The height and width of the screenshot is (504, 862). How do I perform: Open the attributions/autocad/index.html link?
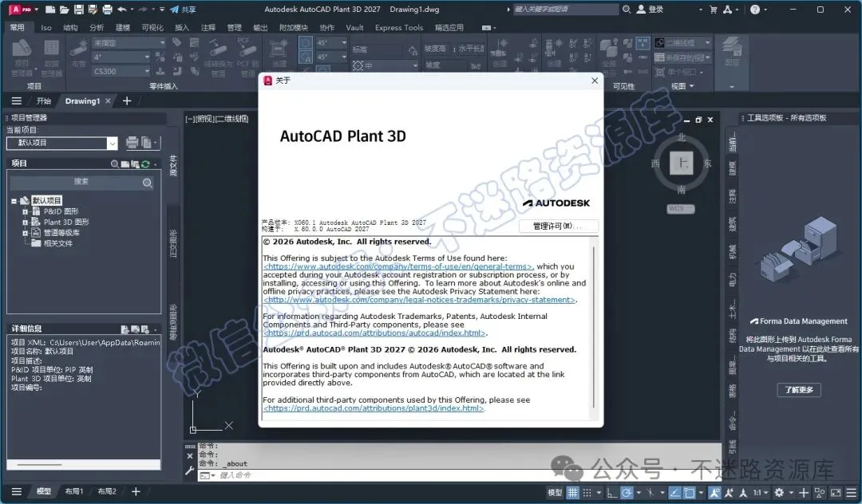(374, 333)
